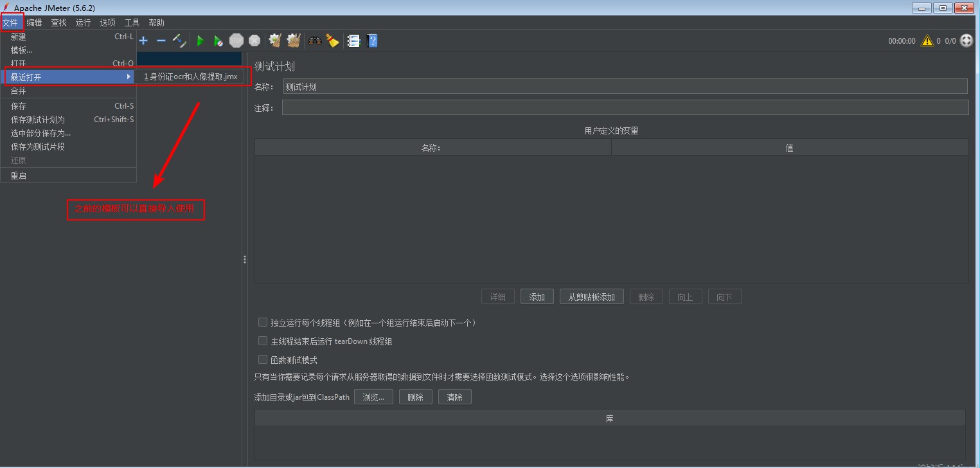Choose '重启' from the file menu

pos(69,175)
